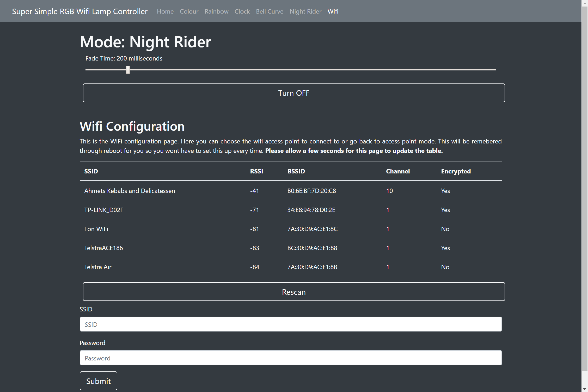Click the Wifi configuration icon
Viewport: 588px width, 392px height.
coord(333,11)
